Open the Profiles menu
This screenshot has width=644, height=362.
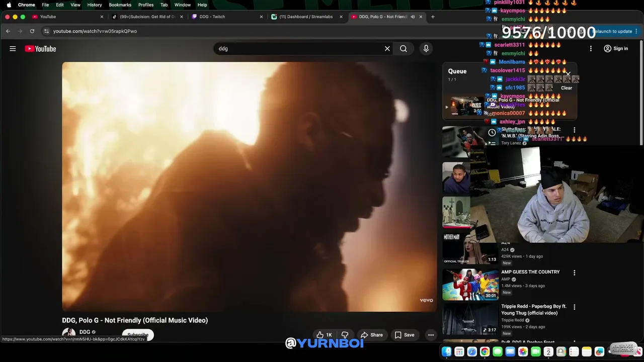(146, 5)
